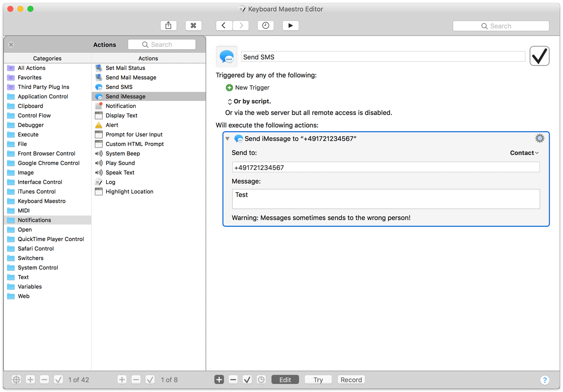Toggle macro group enabled checkmark, 1 of 42

pyautogui.click(x=58, y=380)
